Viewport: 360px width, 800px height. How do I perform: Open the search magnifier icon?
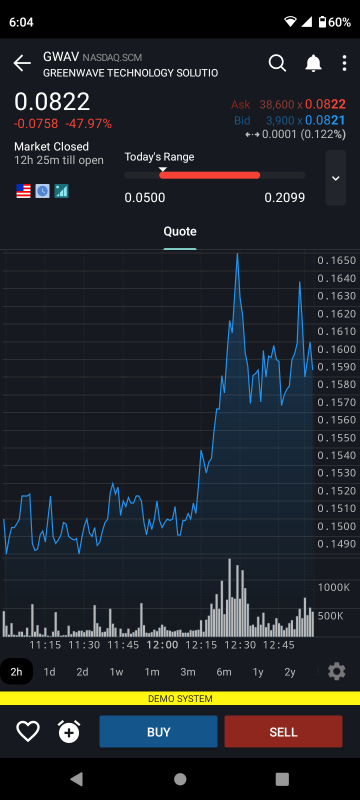pos(277,63)
